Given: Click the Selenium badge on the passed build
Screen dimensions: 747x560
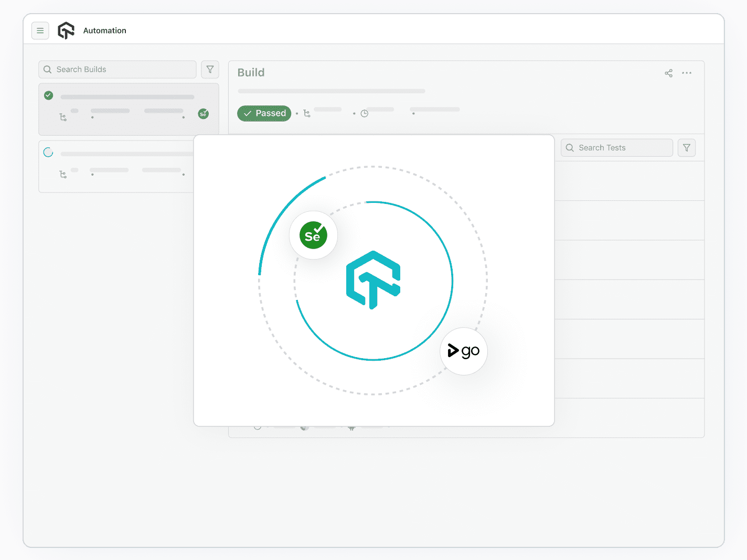Looking at the screenshot, I should pos(204,114).
